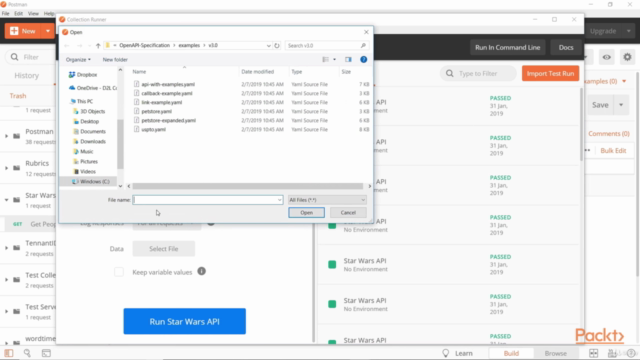The image size is (640, 360).
Task: Open the File menu in Postman
Action: click(5, 13)
